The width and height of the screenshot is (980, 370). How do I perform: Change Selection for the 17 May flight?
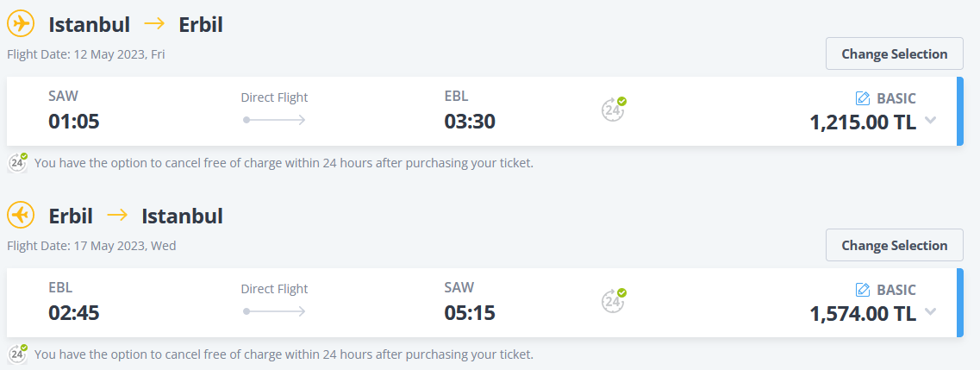(x=895, y=245)
